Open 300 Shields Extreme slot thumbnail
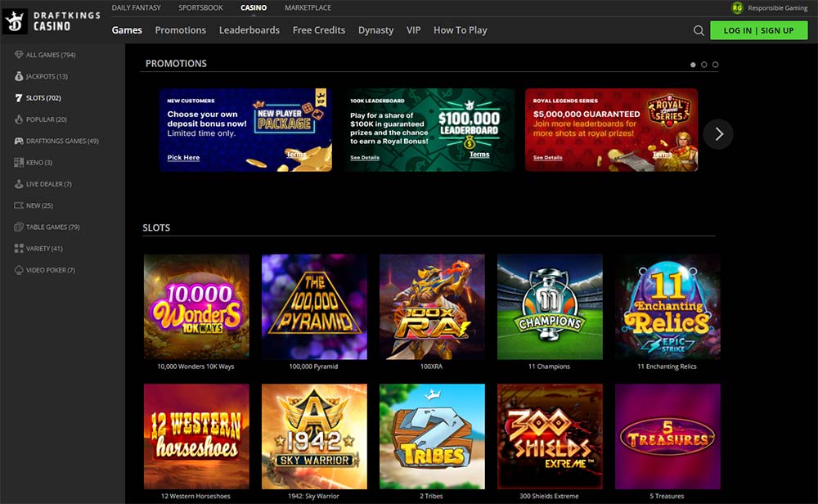This screenshot has height=504, width=818. click(x=550, y=437)
